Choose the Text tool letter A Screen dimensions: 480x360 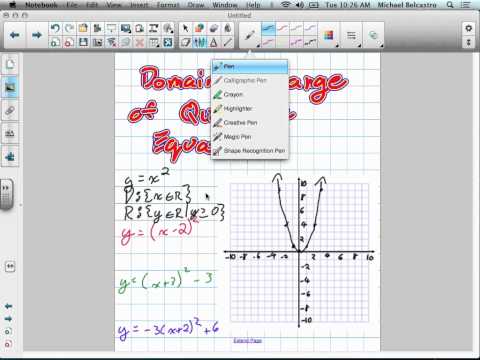coord(214,42)
